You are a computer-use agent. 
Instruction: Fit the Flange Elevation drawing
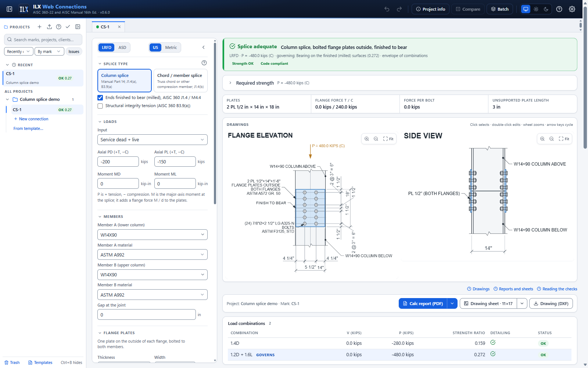388,139
